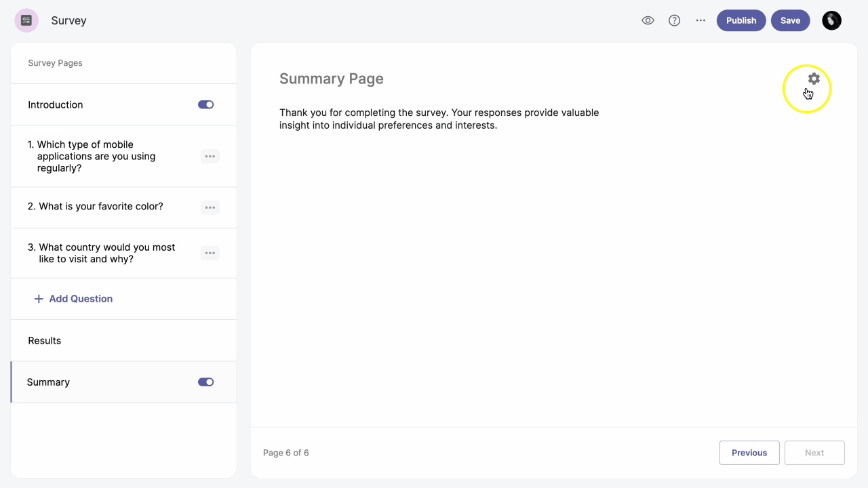
Task: Toggle the Introduction page switch
Action: 205,104
